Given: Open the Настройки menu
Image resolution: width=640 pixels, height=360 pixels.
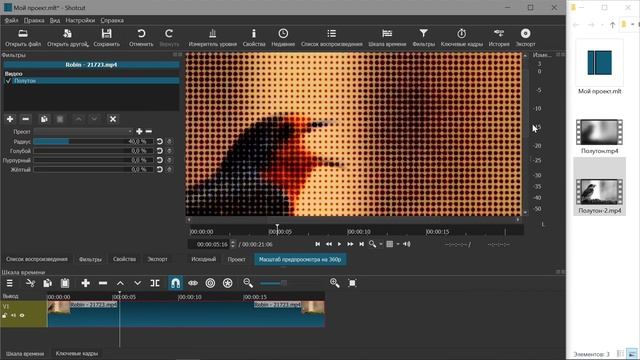Looking at the screenshot, I should click(80, 20).
